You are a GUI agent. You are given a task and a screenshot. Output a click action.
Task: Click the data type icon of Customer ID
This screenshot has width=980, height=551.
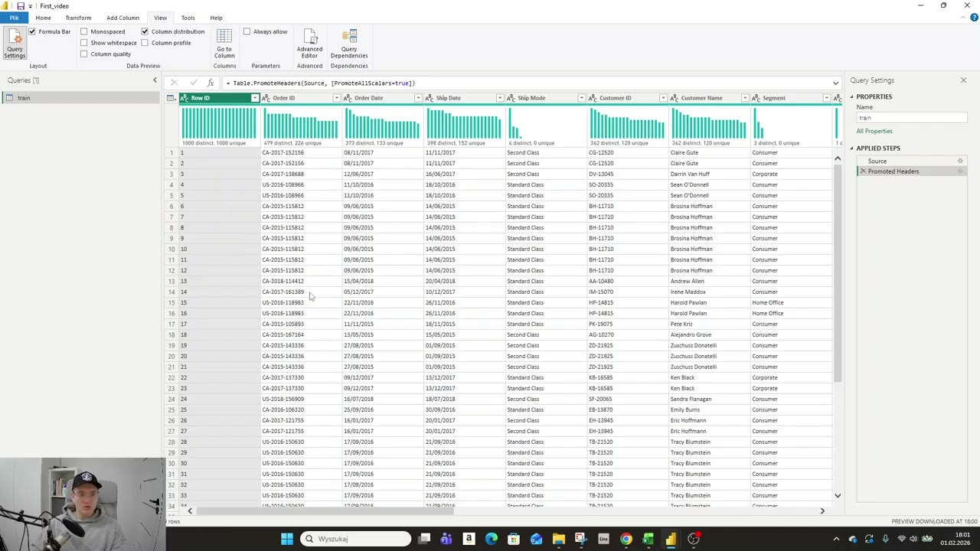593,98
